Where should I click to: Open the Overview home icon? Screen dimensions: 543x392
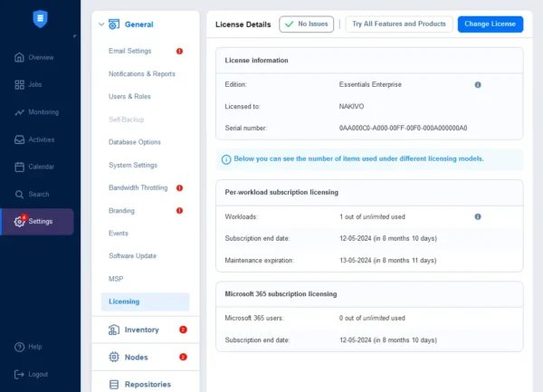point(20,57)
